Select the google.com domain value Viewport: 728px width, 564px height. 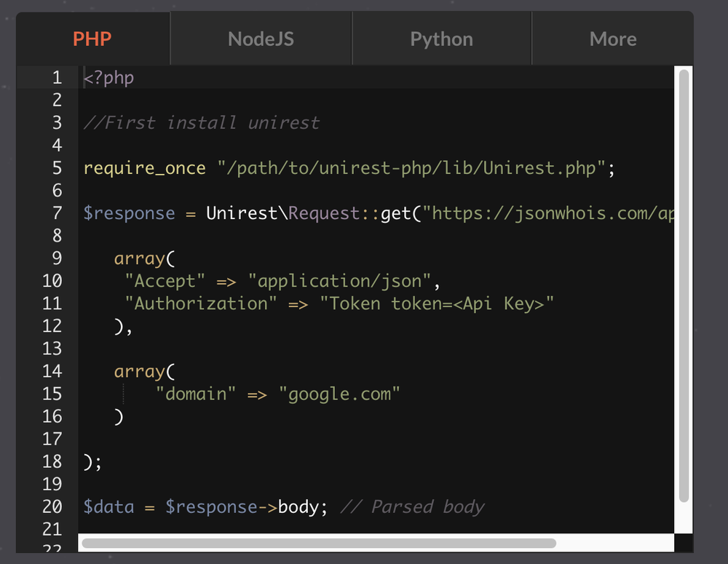pos(339,393)
